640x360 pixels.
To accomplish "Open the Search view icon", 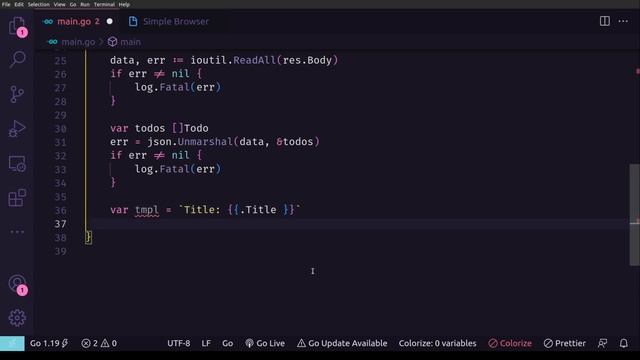I will coord(17,59).
